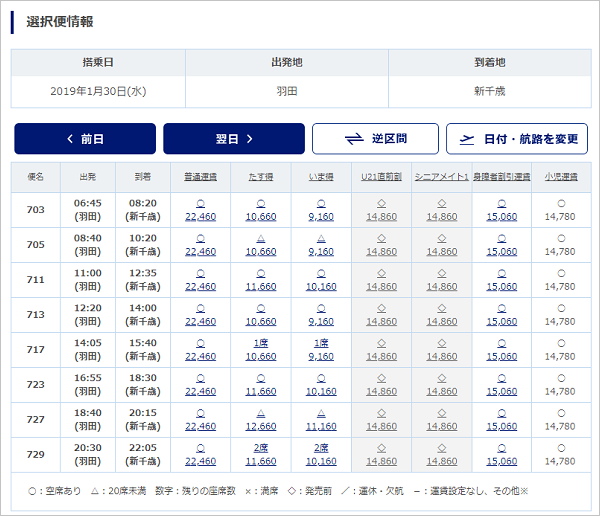The width and height of the screenshot is (600, 516).
Task: Choose flight 729 いま得 with 2席 left
Action: (321, 454)
